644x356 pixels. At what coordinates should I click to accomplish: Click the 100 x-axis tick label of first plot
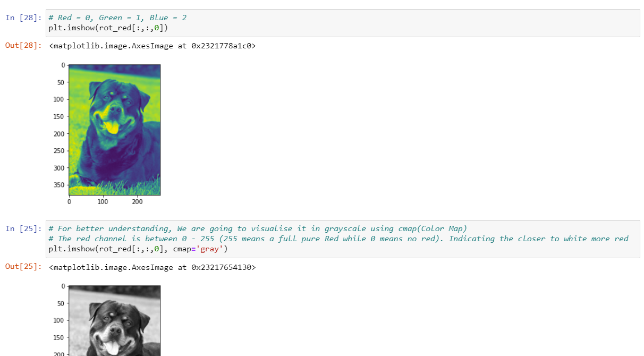[103, 202]
